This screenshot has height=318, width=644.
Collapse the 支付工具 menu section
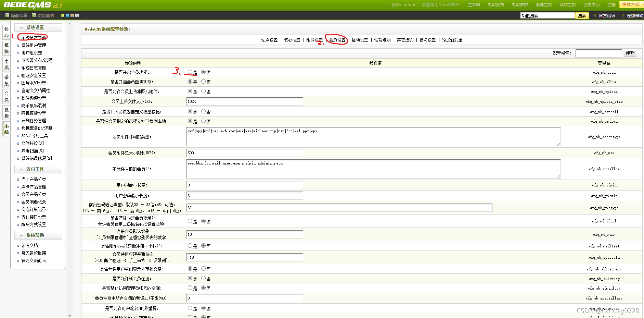point(38,169)
